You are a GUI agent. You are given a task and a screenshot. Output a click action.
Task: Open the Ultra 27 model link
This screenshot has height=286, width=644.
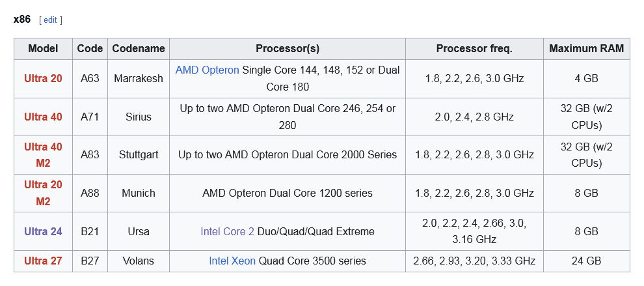tap(43, 261)
